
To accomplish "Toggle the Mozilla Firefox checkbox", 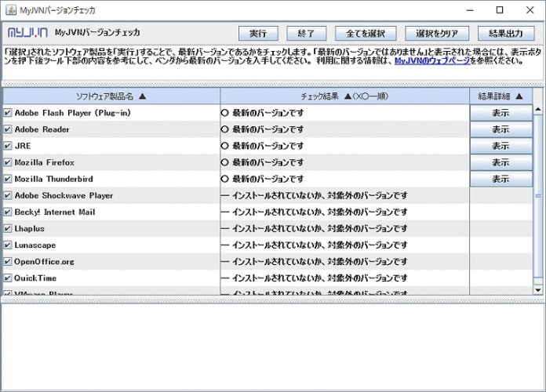I will pos(8,162).
